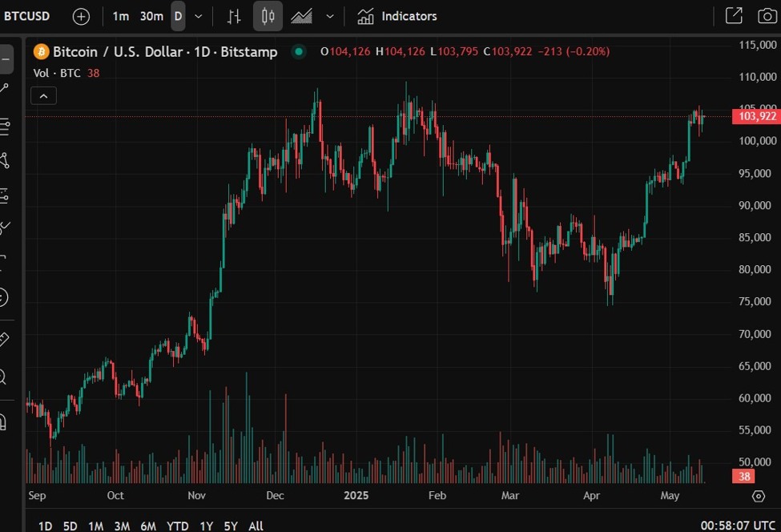Open the chart style dropdown arrow

tap(328, 16)
